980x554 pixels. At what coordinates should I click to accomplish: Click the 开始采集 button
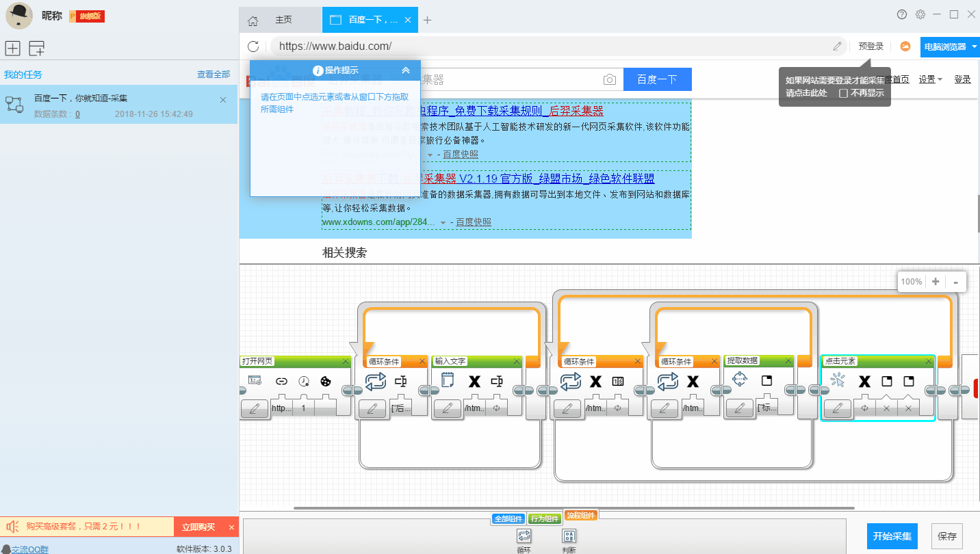892,536
